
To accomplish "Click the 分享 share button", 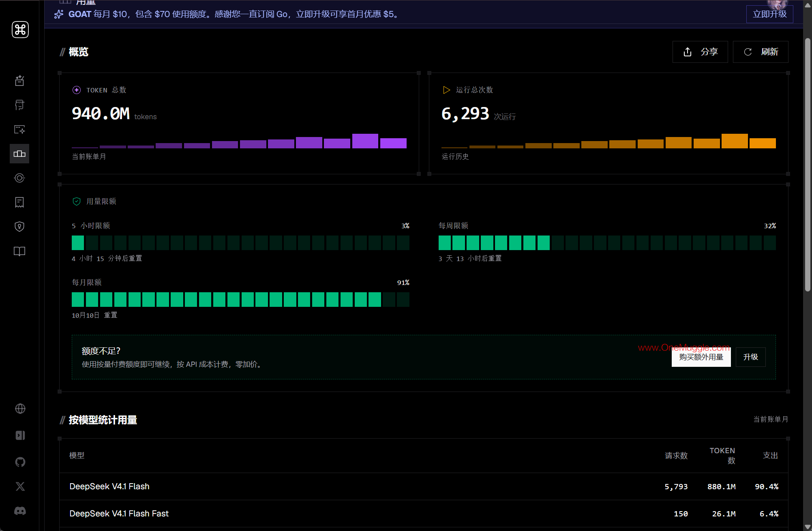I will [700, 52].
